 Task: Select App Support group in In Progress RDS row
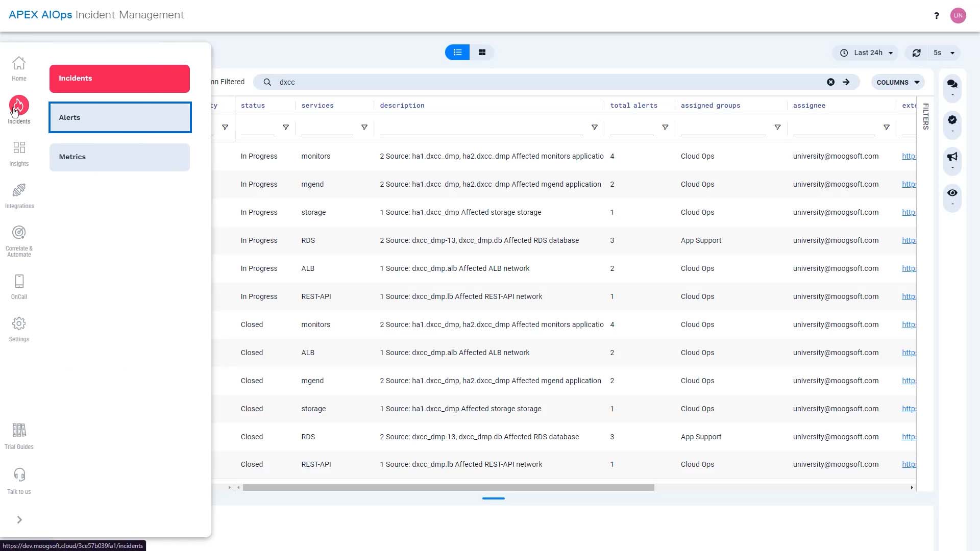[x=701, y=240]
